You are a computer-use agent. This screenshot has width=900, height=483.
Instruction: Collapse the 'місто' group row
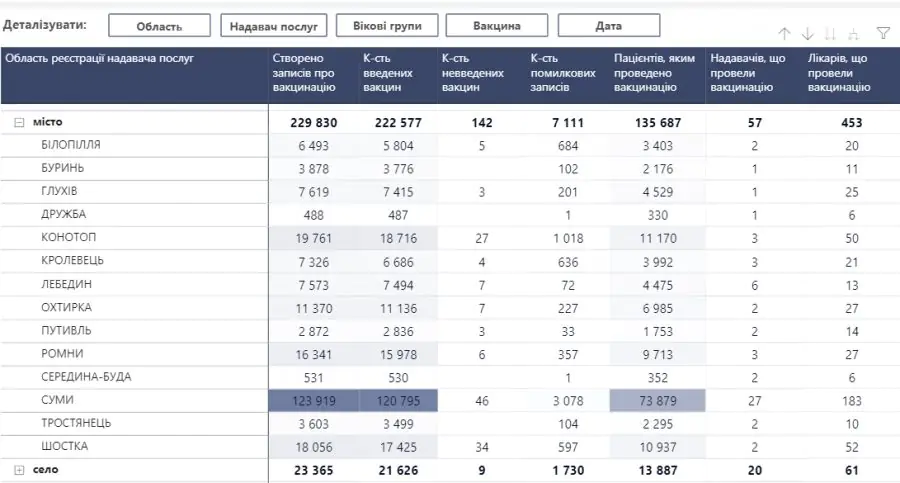19,122
